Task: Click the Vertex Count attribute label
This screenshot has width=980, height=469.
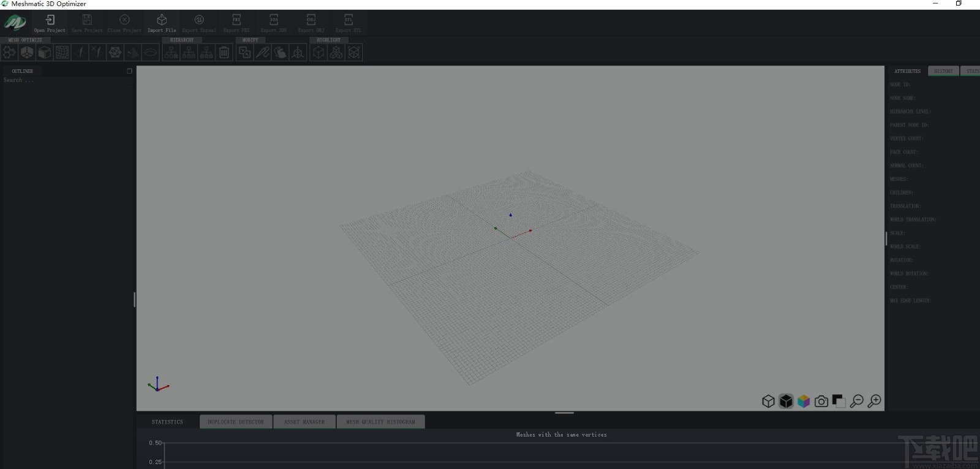Action: coord(907,139)
